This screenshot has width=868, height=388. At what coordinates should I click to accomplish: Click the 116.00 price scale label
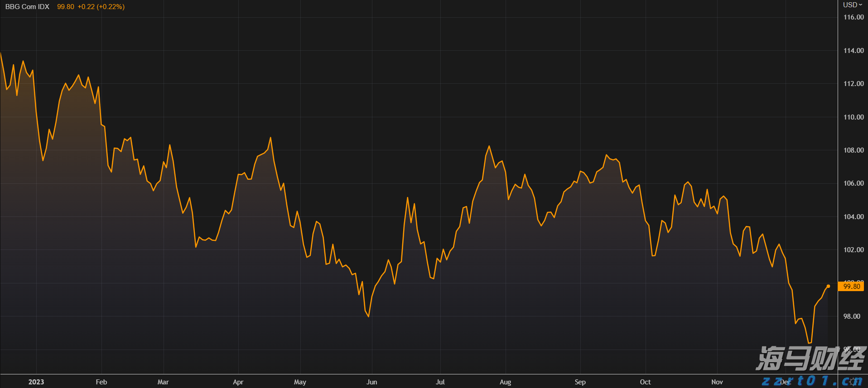pyautogui.click(x=853, y=17)
